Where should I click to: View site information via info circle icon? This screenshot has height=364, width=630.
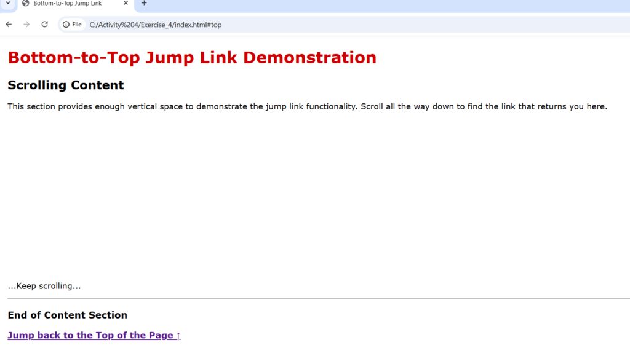point(66,25)
